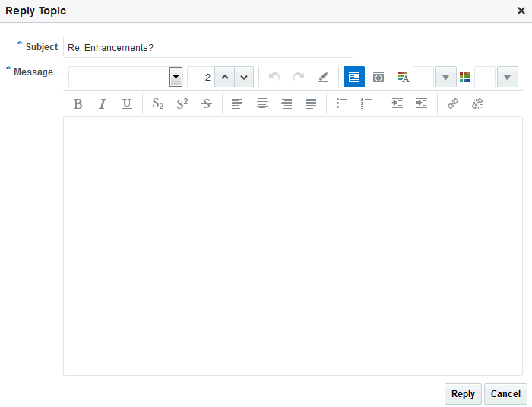The image size is (532, 407).
Task: Redo the last undone edit
Action: (299, 77)
